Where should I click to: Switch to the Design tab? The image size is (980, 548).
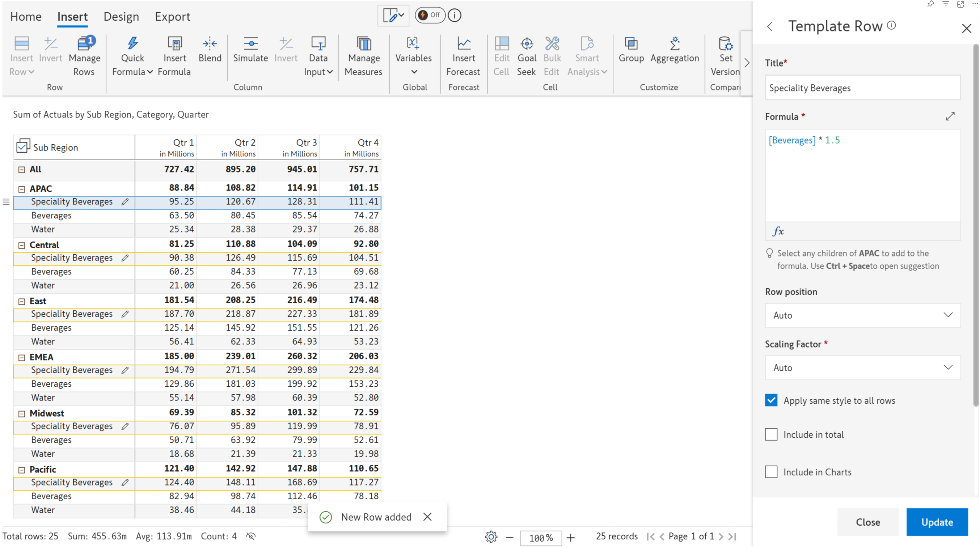[121, 17]
